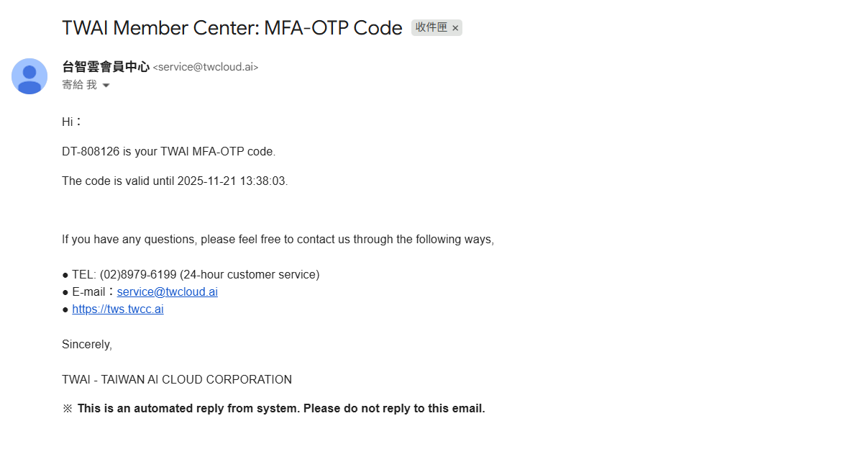
Task: Click the code validity date line
Action: [175, 181]
